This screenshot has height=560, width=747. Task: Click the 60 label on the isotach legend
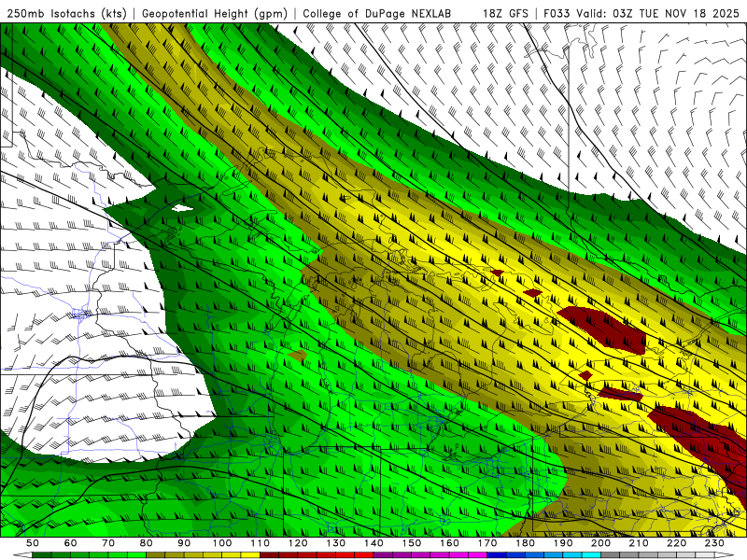pyautogui.click(x=70, y=543)
